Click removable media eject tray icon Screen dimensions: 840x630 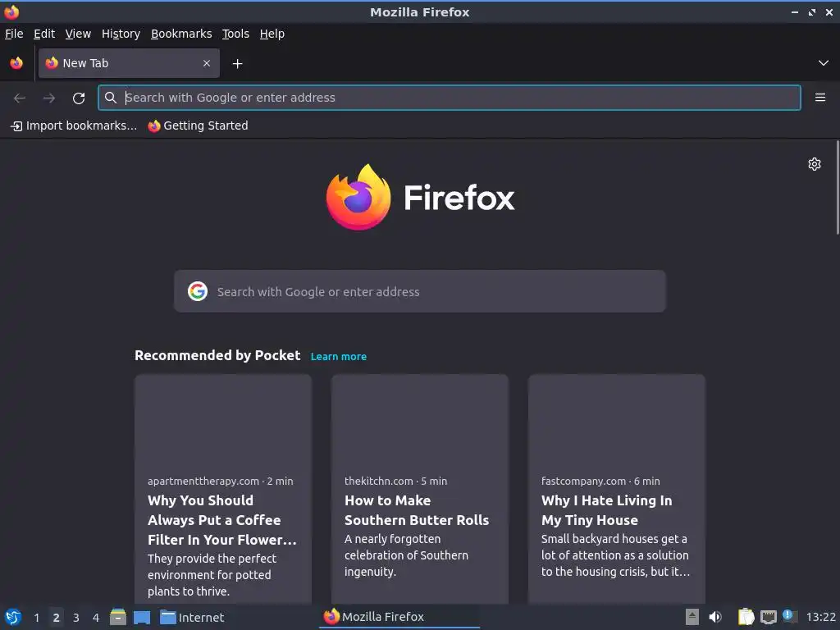[x=692, y=617]
